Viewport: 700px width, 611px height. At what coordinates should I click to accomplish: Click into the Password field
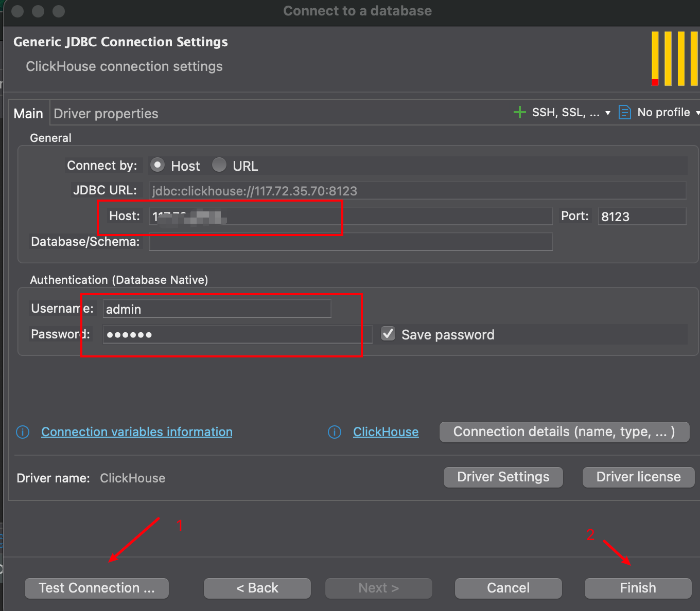[237, 334]
